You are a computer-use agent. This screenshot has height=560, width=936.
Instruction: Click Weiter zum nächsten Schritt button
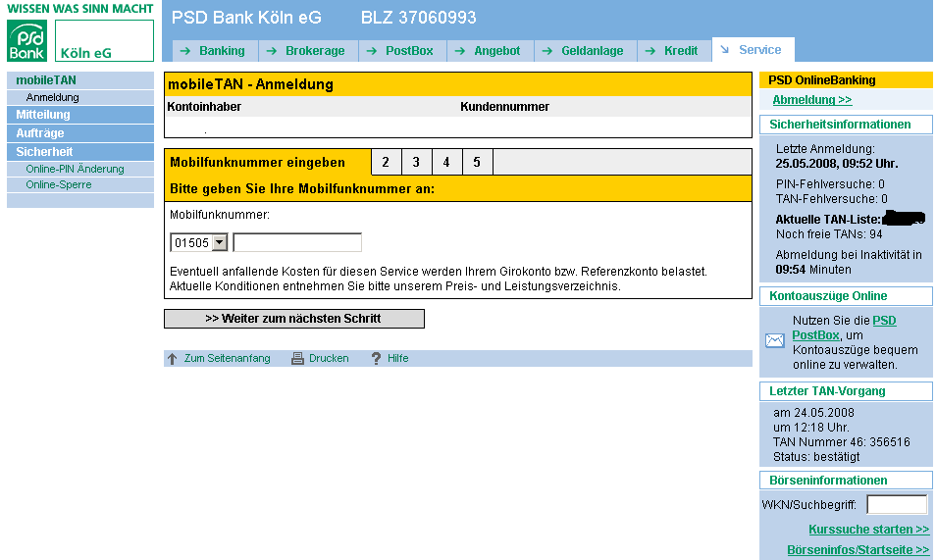pos(294,319)
